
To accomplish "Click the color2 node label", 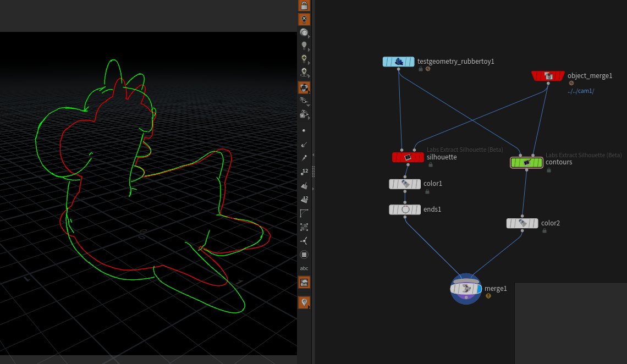I will [550, 223].
